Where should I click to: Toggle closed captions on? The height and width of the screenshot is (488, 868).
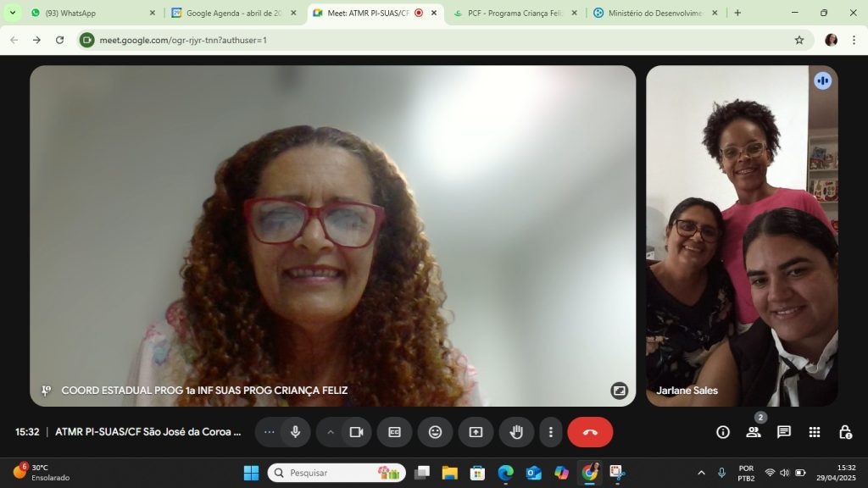(394, 432)
